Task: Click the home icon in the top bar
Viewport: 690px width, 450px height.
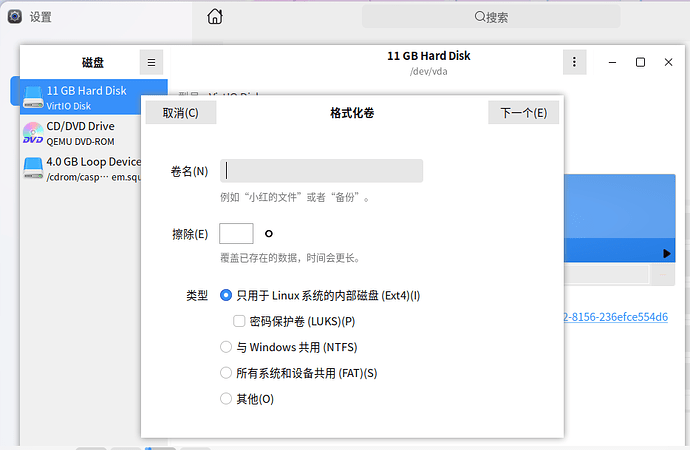Action: pyautogui.click(x=215, y=17)
